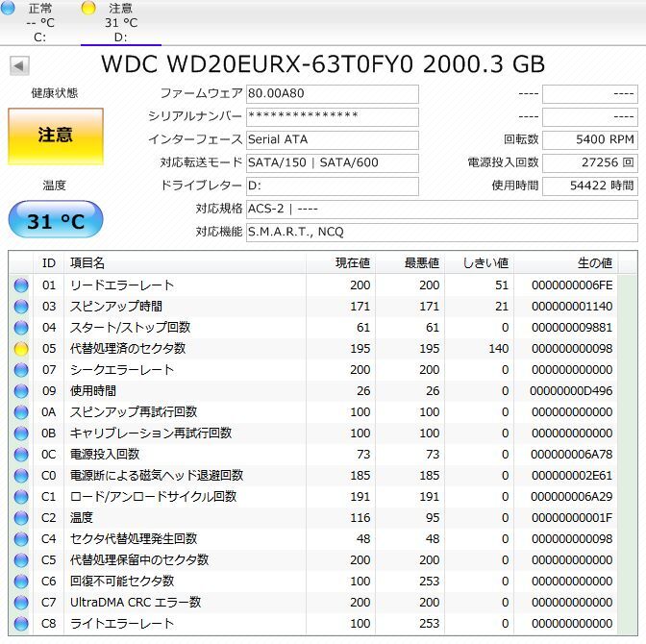The image size is (646, 644).
Task: Click the blue status icon of row C1
Action: [21, 497]
